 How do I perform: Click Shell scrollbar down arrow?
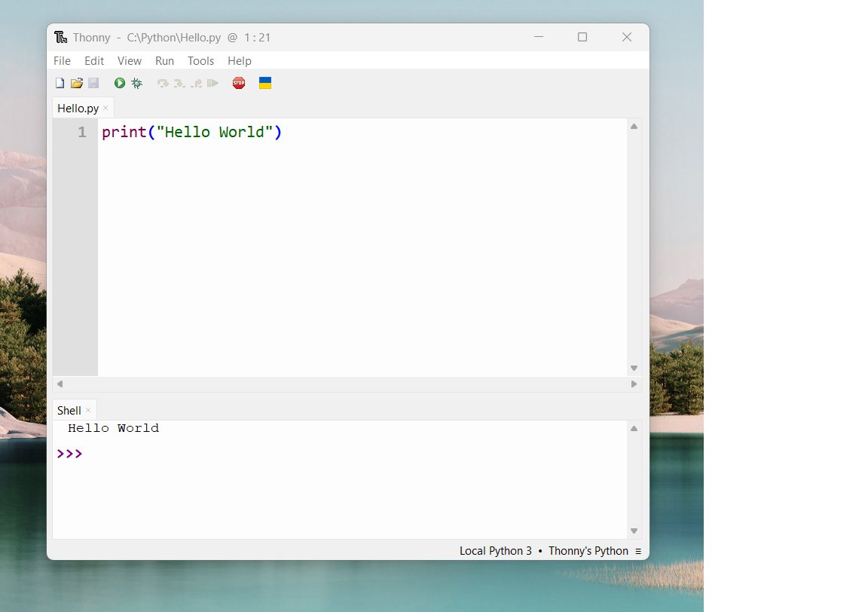click(634, 531)
